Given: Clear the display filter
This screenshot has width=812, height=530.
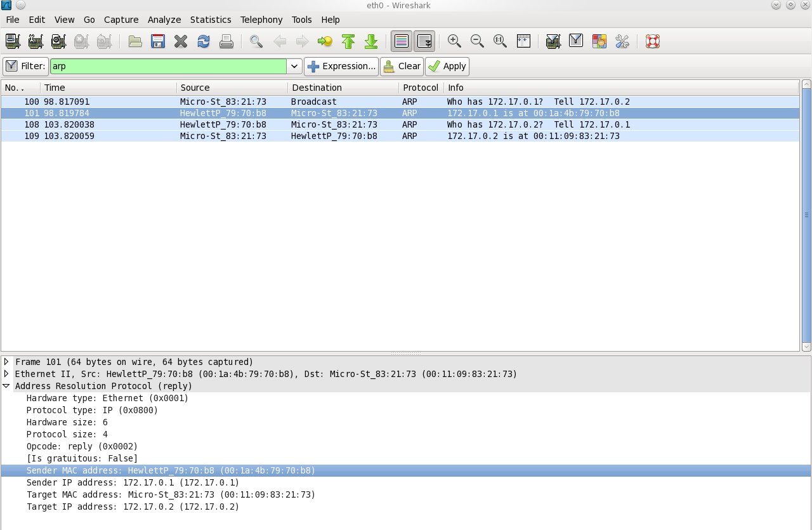Looking at the screenshot, I should (402, 66).
